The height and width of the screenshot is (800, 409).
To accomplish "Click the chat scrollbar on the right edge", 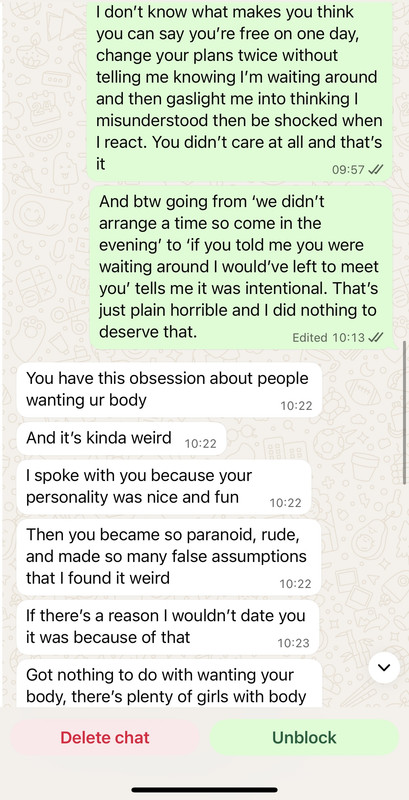I will (405, 412).
